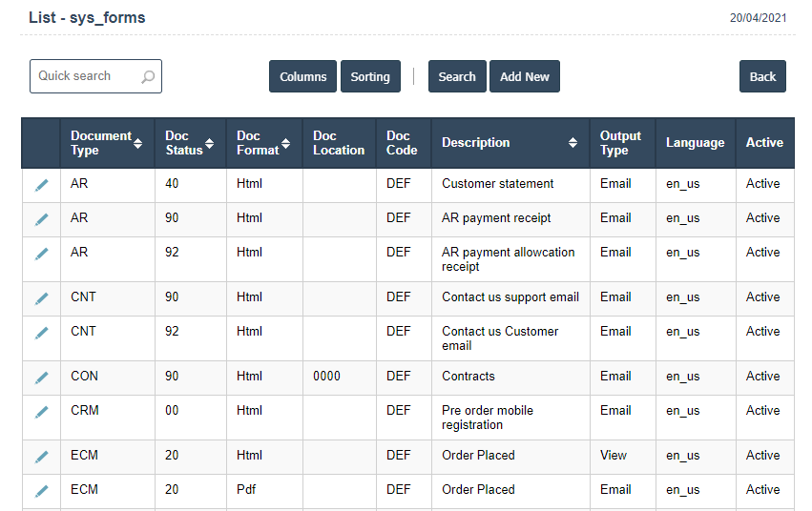Click the magnifier icon in Quick search
This screenshot has width=812, height=511.
(148, 77)
